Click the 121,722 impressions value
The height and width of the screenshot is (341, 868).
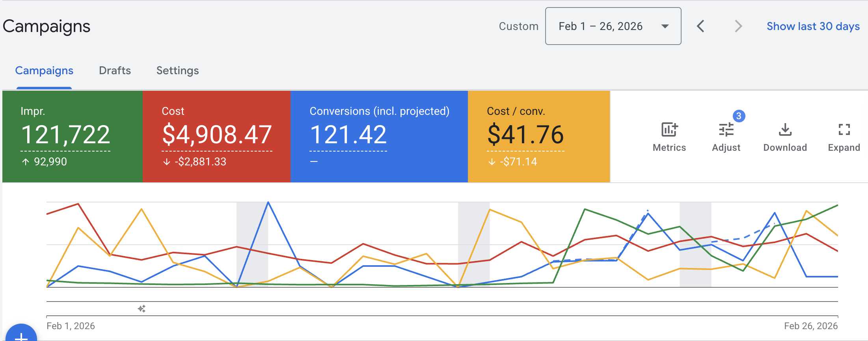(65, 135)
